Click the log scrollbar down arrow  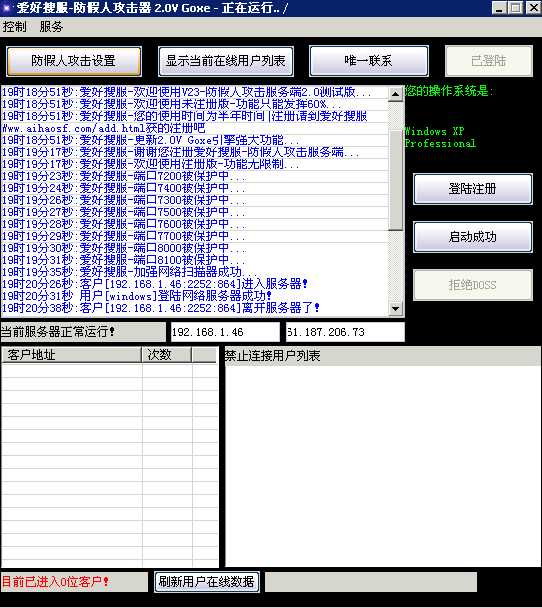[395, 309]
